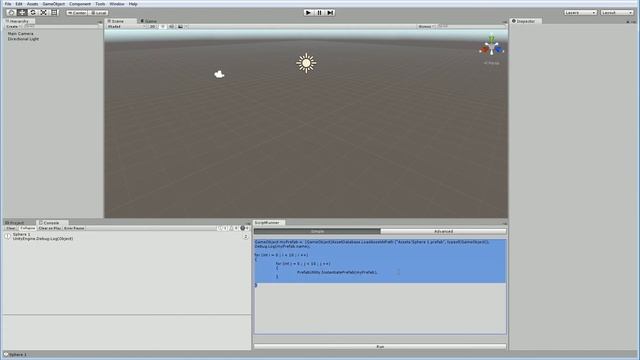Switch to the Project tab
Screen dimensions: 640x360
[16, 223]
